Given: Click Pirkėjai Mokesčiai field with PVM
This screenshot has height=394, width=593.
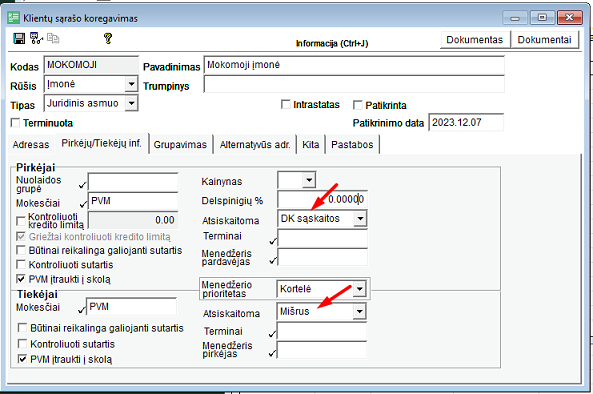Looking at the screenshot, I should pyautogui.click(x=133, y=201).
